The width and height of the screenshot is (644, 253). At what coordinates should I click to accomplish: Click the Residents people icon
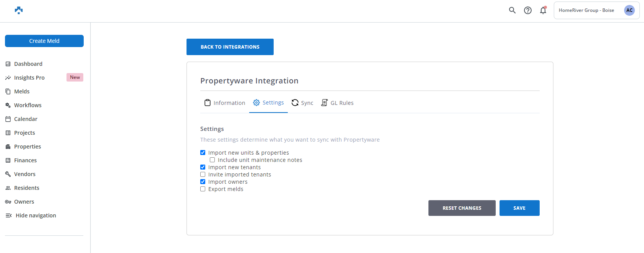pos(8,188)
